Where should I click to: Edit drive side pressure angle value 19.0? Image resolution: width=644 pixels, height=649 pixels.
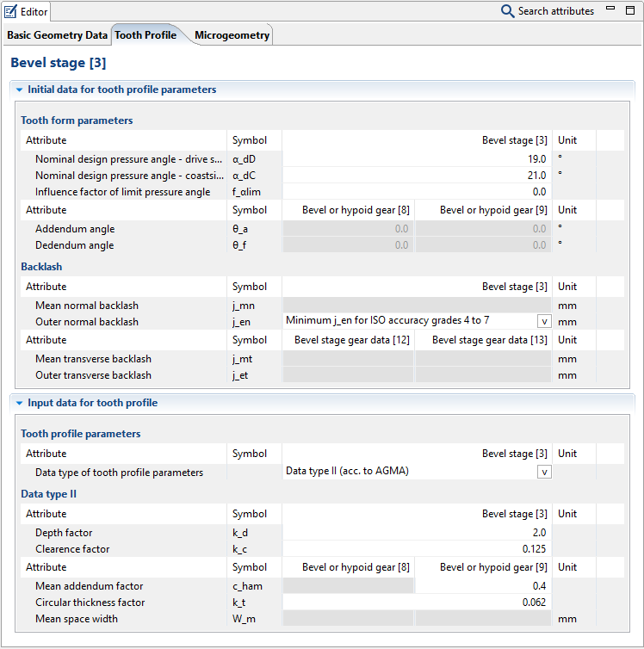(417, 159)
